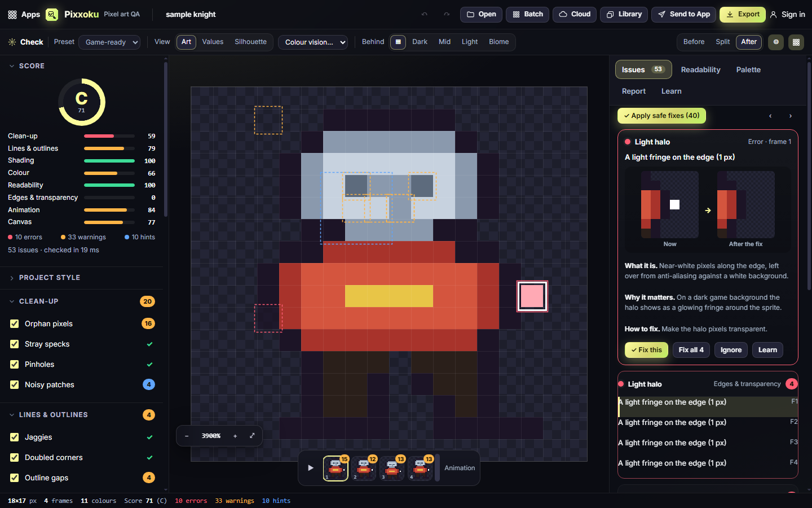Redo the last action

447,15
